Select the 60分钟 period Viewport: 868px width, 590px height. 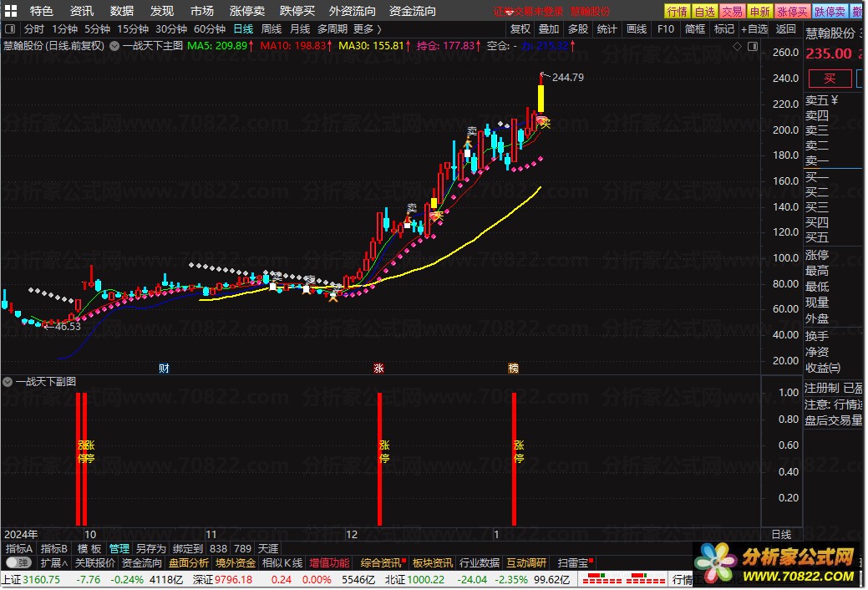click(210, 28)
